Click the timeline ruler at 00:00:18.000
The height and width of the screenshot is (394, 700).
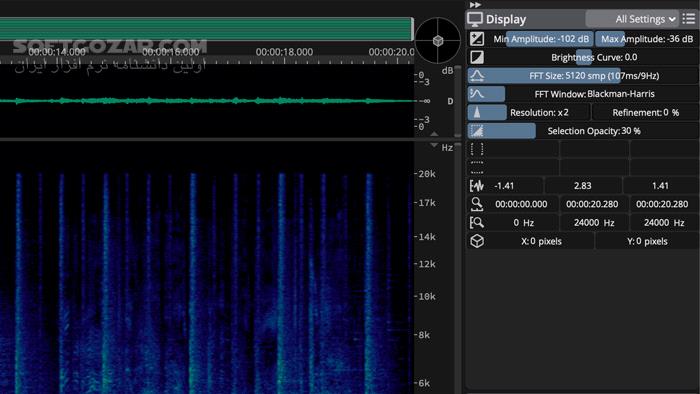tap(284, 52)
